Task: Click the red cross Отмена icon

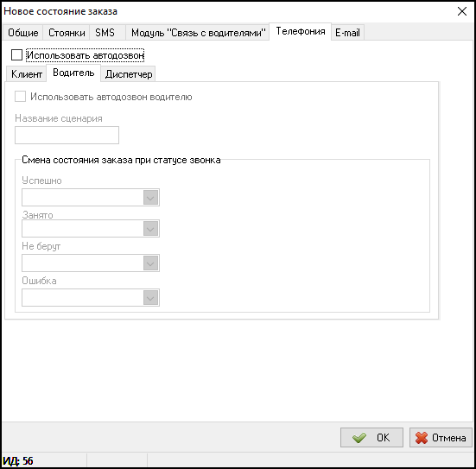Action: 422,438
